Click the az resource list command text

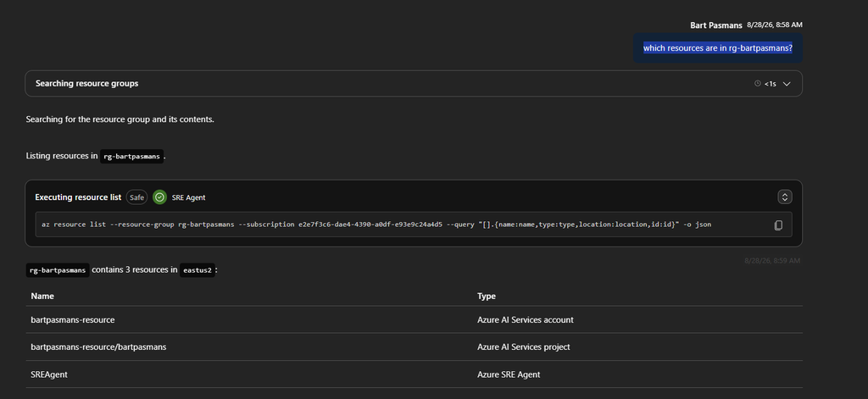[375, 224]
